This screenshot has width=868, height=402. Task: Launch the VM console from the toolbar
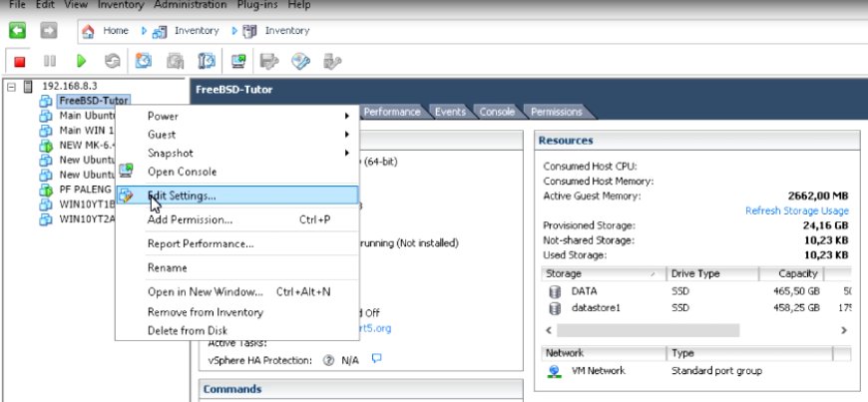[238, 61]
